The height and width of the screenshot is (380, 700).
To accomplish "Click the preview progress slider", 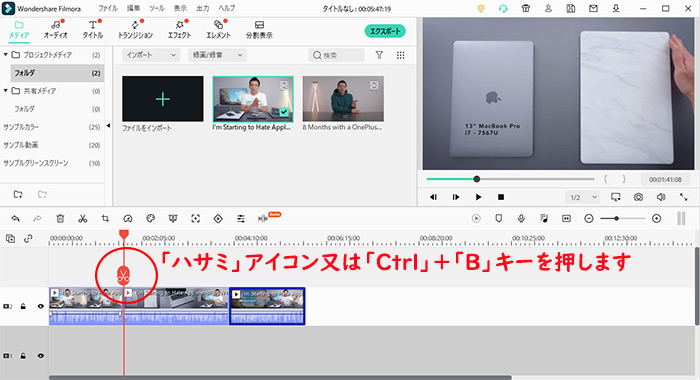I will (x=510, y=179).
